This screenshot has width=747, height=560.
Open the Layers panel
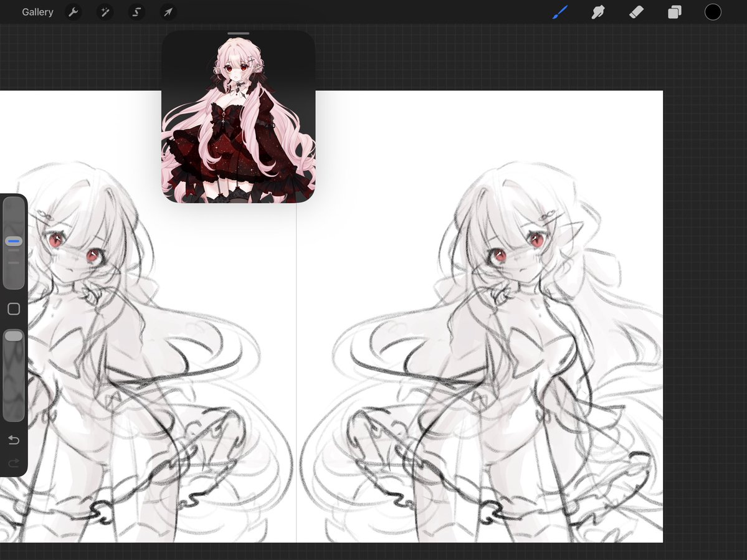coord(675,12)
